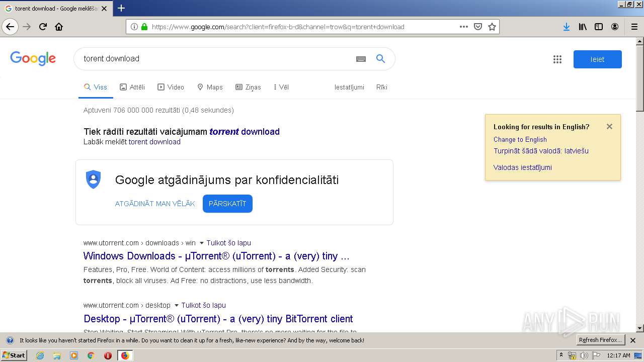Switch to the Attēli results tab

[x=132, y=87]
